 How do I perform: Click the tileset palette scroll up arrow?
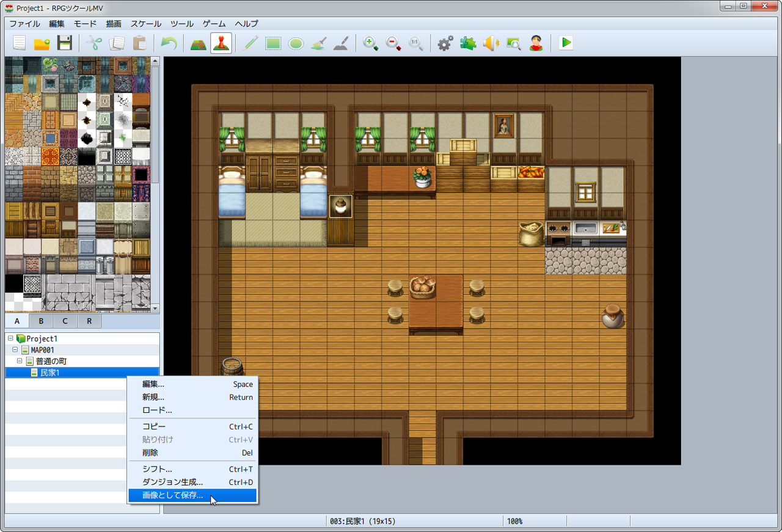155,61
